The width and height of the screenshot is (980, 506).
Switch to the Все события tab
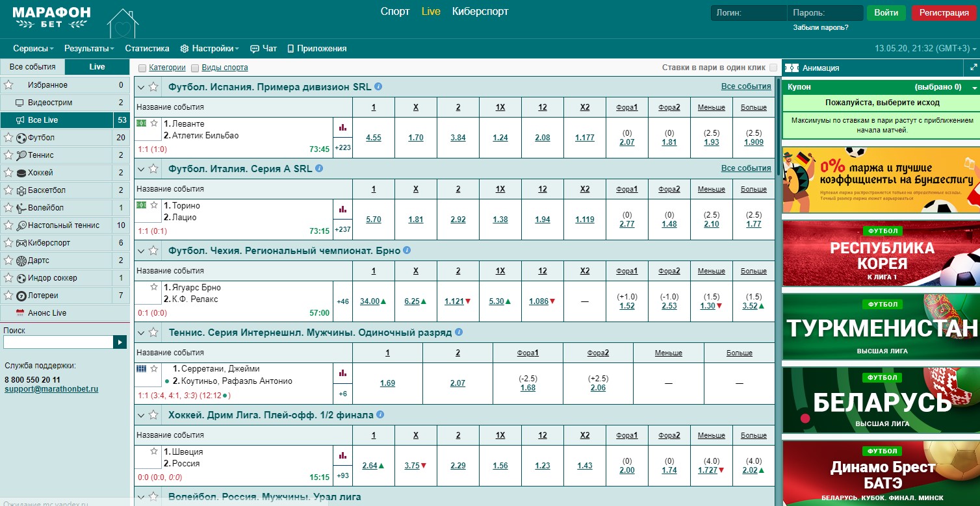click(32, 67)
